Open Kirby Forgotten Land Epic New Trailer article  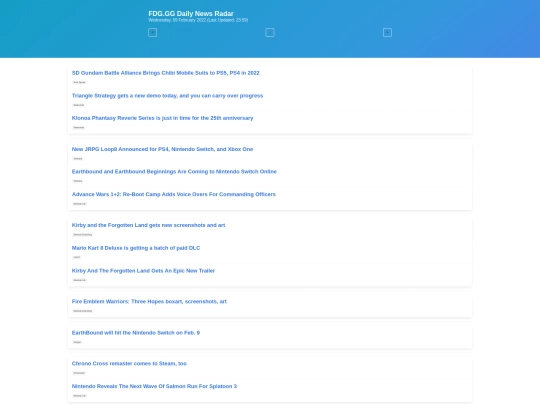pyautogui.click(x=143, y=271)
